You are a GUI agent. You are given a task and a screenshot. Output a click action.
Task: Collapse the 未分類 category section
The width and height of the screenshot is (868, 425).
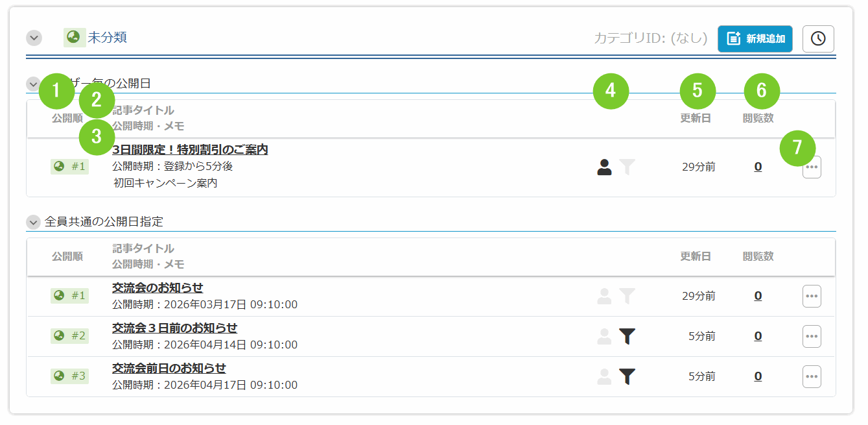(x=34, y=38)
